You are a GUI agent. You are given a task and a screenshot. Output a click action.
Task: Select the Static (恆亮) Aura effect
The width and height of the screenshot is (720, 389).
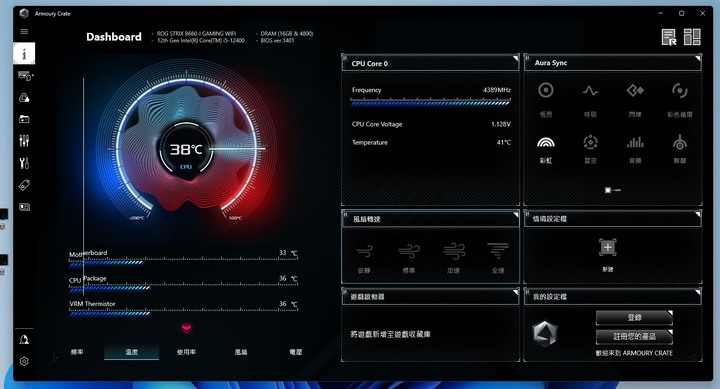(x=546, y=90)
